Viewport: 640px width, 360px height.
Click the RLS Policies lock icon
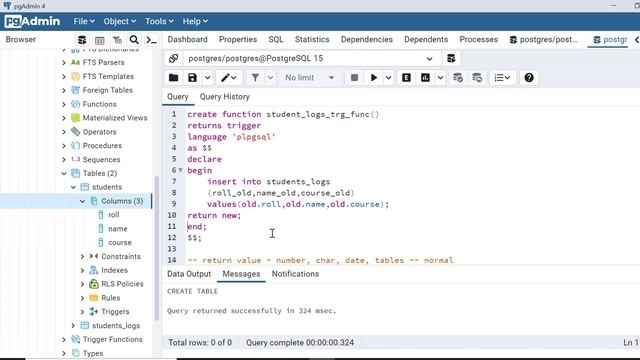tap(94, 284)
